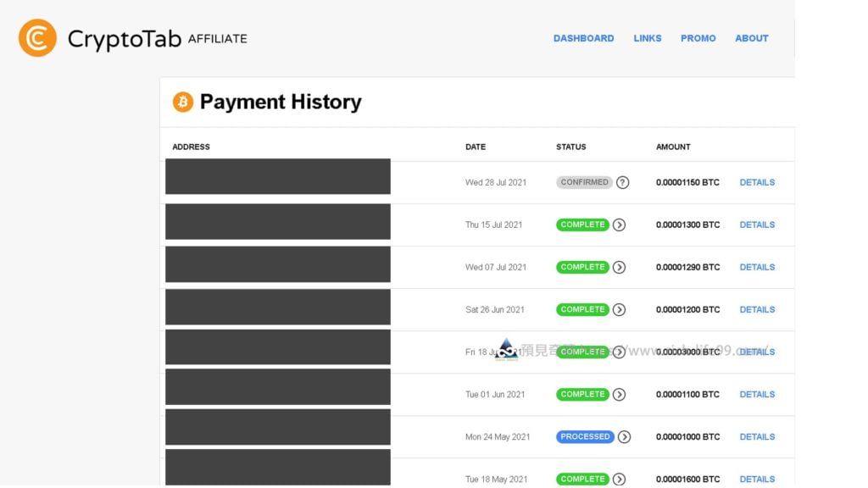Click arrow icon in Wed 07 Jul 2021 row
Viewport: 868px width, 488px height.
pos(620,267)
